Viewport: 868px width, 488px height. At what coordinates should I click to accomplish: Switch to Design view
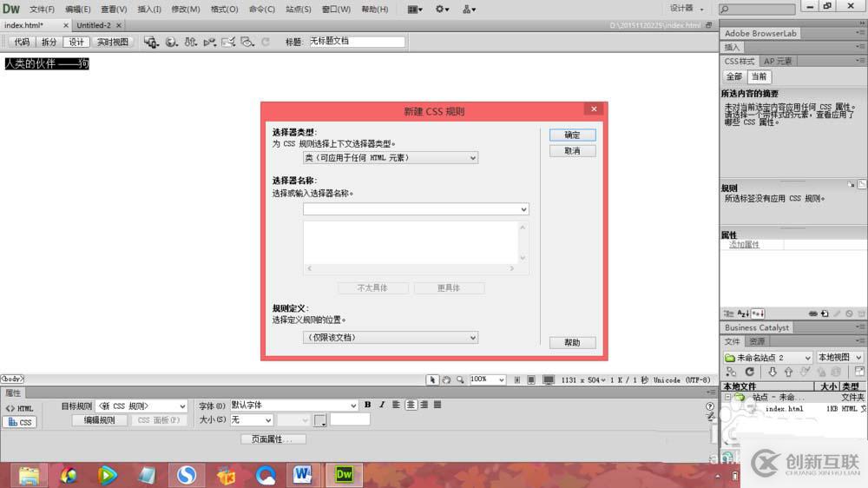click(76, 42)
